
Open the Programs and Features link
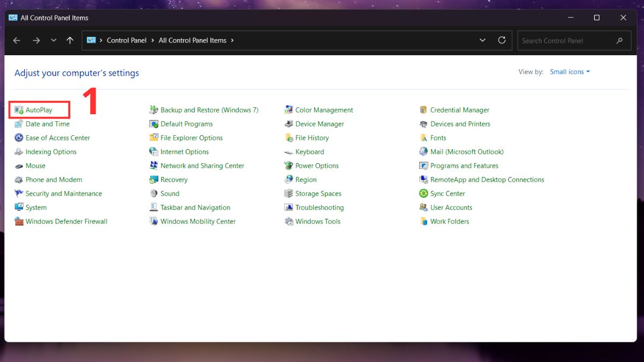coord(464,166)
